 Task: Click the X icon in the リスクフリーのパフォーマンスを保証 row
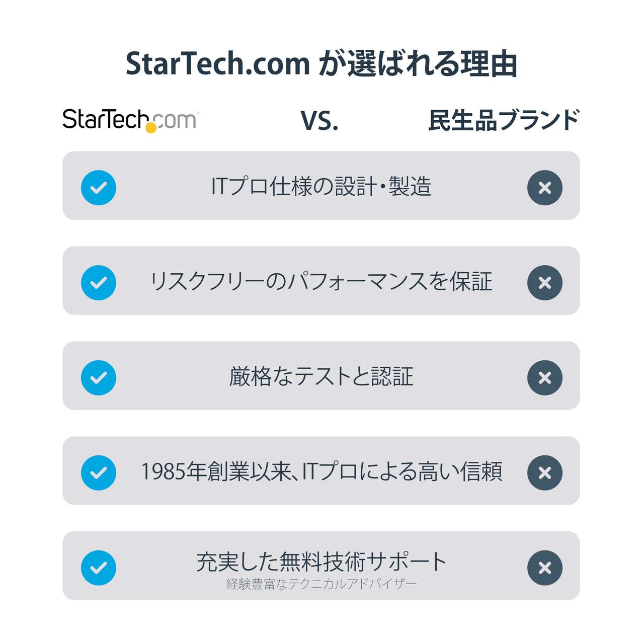click(544, 283)
